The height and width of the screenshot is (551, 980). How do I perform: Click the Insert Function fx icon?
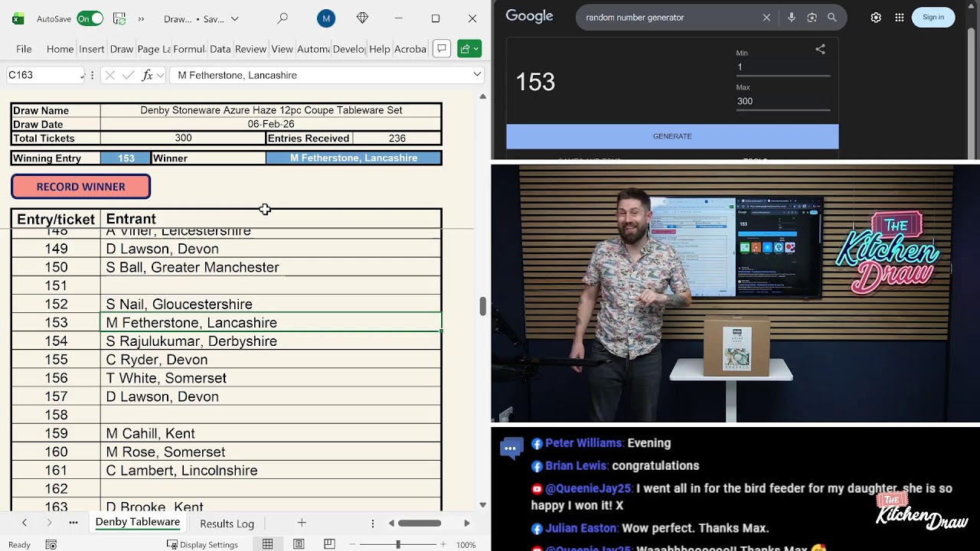147,75
